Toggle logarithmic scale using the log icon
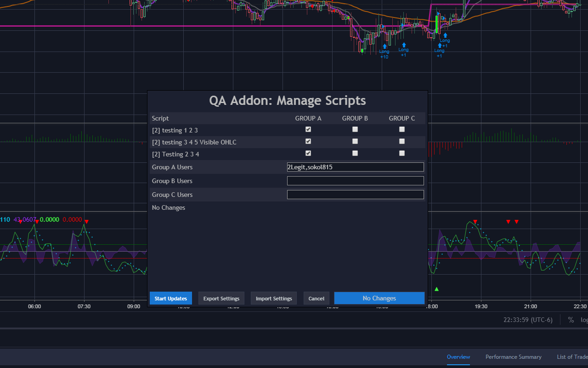Screen dimensions: 588x368 [584, 320]
